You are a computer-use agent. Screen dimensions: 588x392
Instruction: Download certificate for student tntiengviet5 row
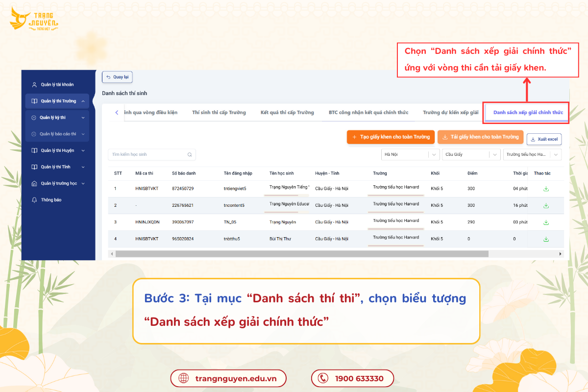coord(546,189)
